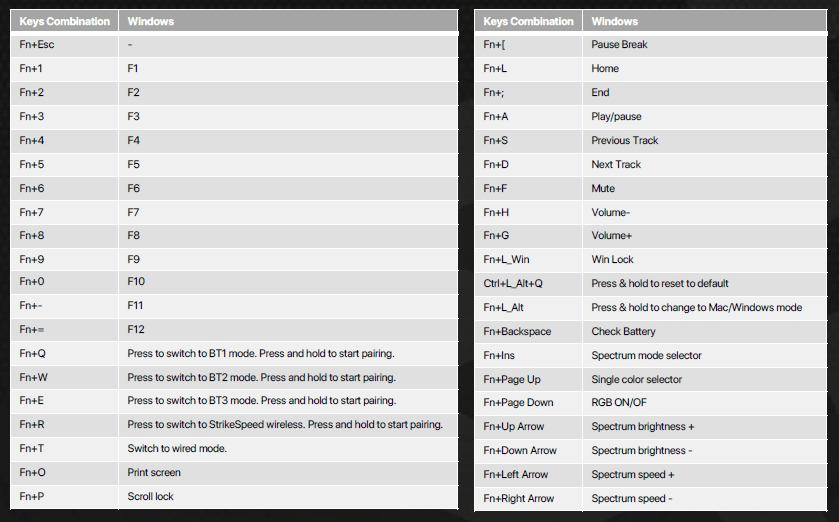Viewport: 839px width, 522px height.
Task: Select the "Ctrl+L_Alt+Q" key combination cell
Action: (512, 284)
